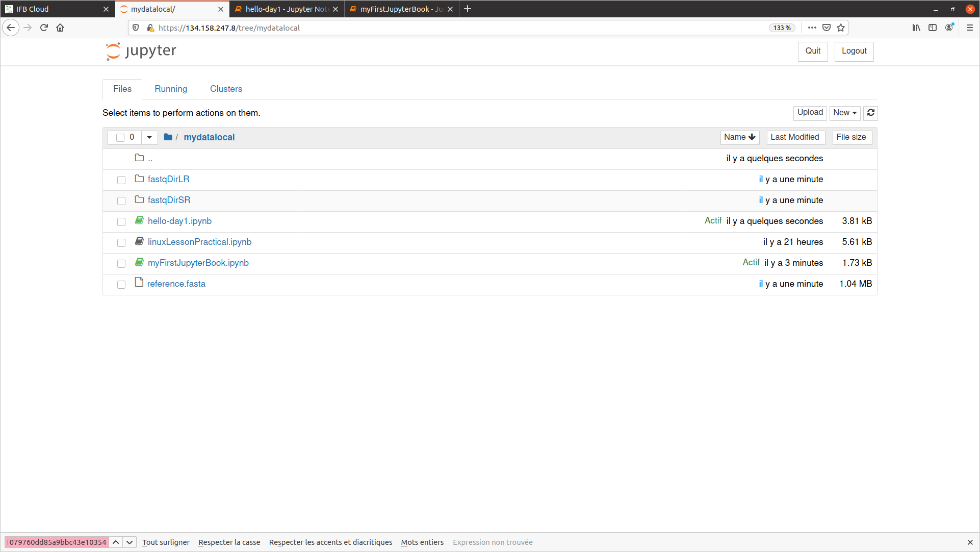Click the Upload button
The image size is (980, 552).
(810, 113)
